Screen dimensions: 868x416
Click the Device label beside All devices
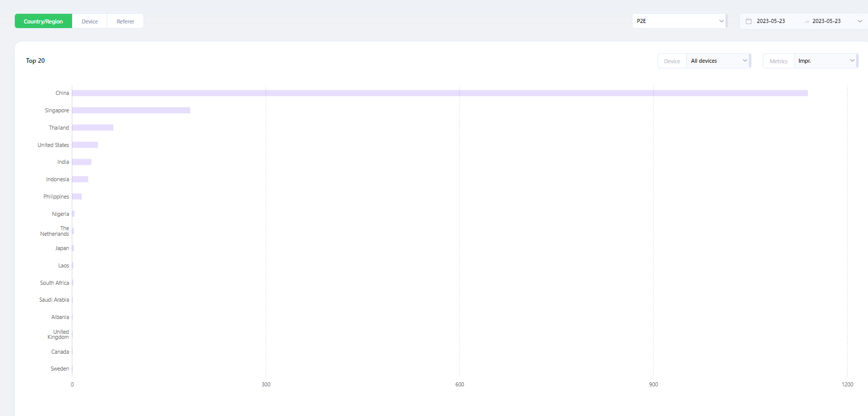coord(672,61)
